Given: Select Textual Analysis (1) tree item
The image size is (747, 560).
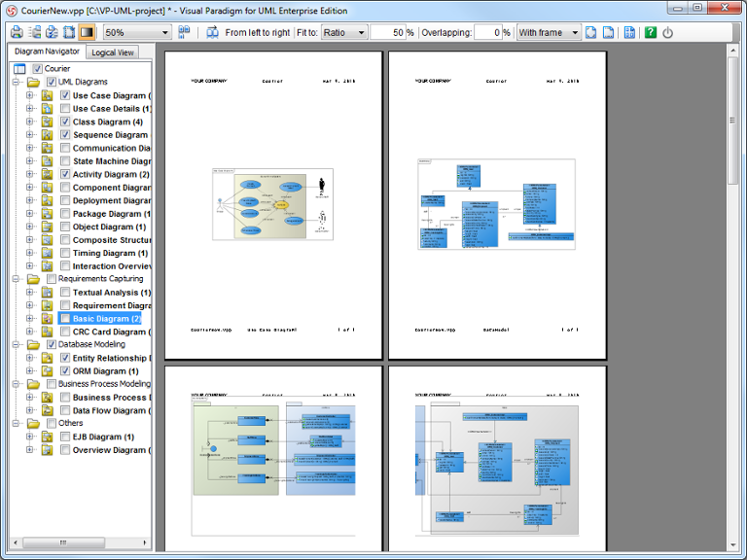Looking at the screenshot, I should (x=112, y=293).
